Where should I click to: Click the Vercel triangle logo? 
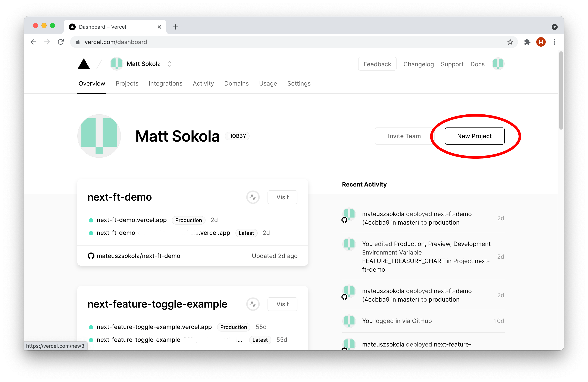tap(84, 64)
